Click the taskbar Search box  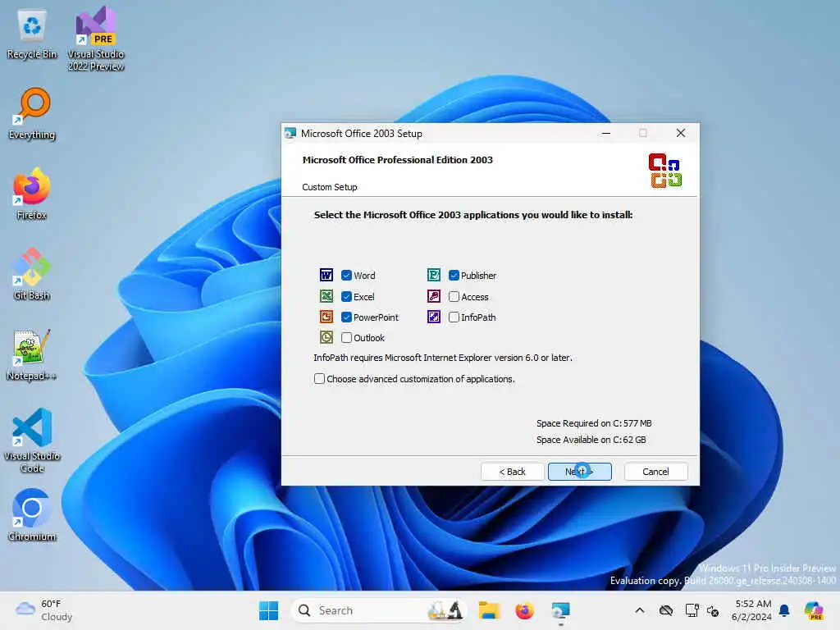[x=379, y=610]
